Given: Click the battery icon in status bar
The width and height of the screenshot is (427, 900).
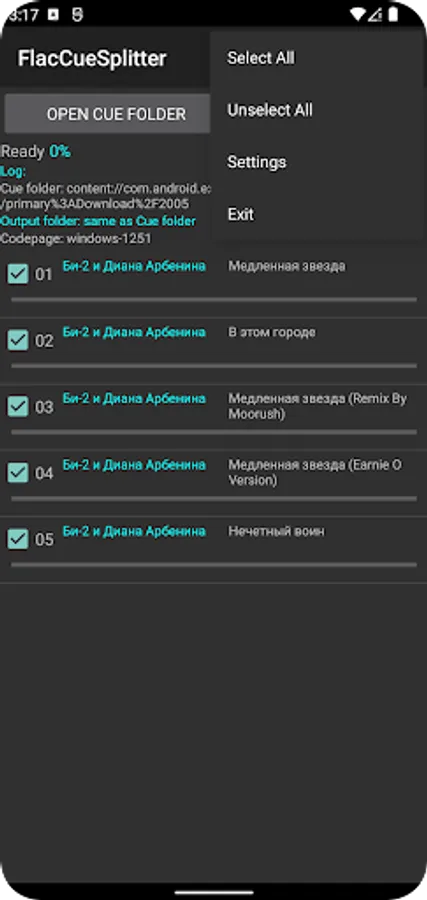Looking at the screenshot, I should tap(393, 15).
